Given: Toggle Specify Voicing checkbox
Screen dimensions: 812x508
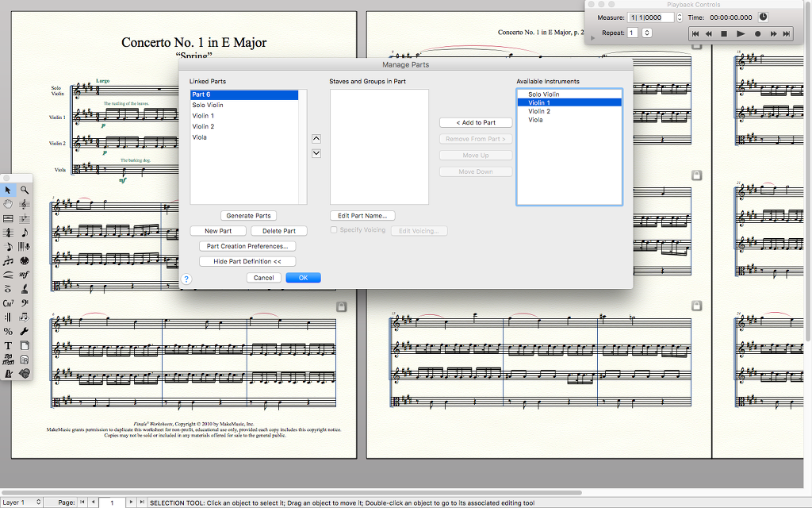Looking at the screenshot, I should (x=334, y=230).
